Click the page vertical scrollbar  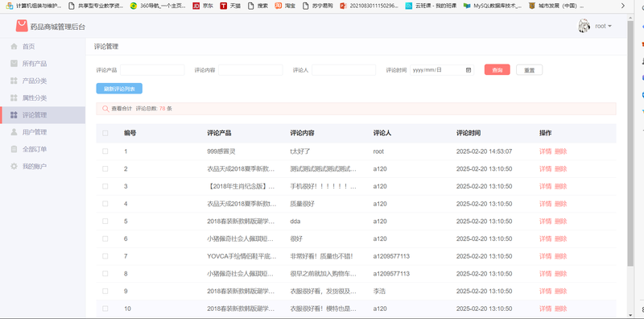click(630, 143)
